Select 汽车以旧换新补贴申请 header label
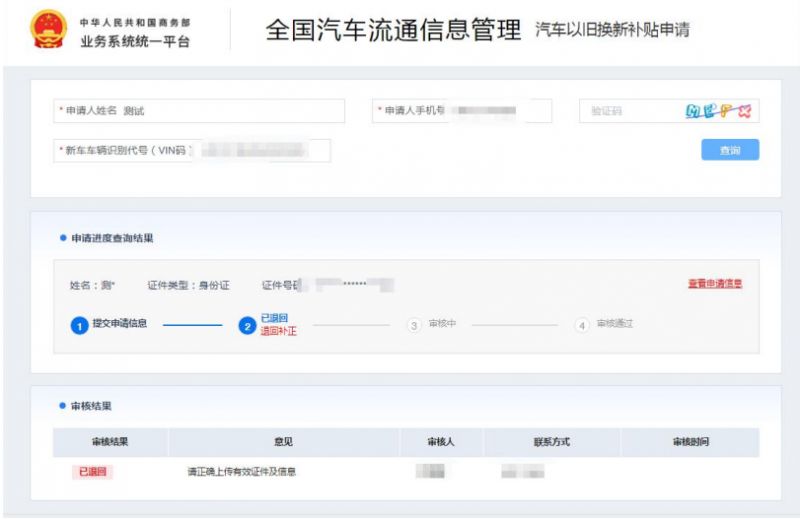Viewport: 800px width, 519px height. click(612, 31)
